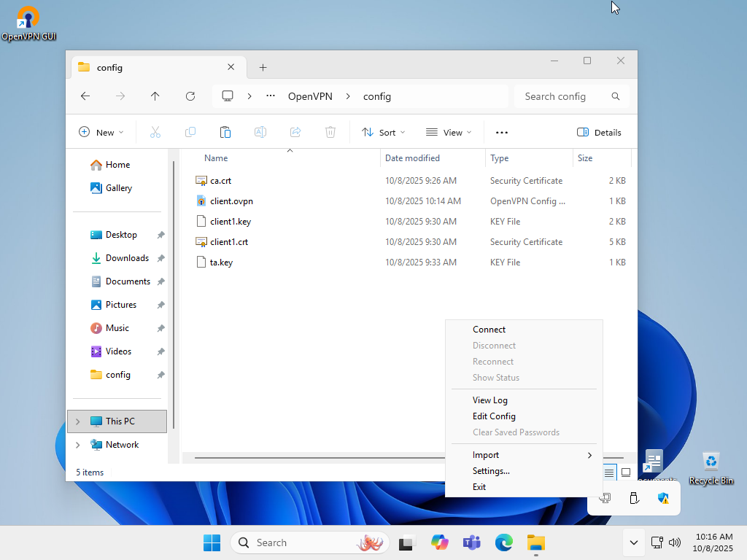Expand the This PC tree node
Image resolution: width=747 pixels, height=560 pixels.
(x=78, y=421)
